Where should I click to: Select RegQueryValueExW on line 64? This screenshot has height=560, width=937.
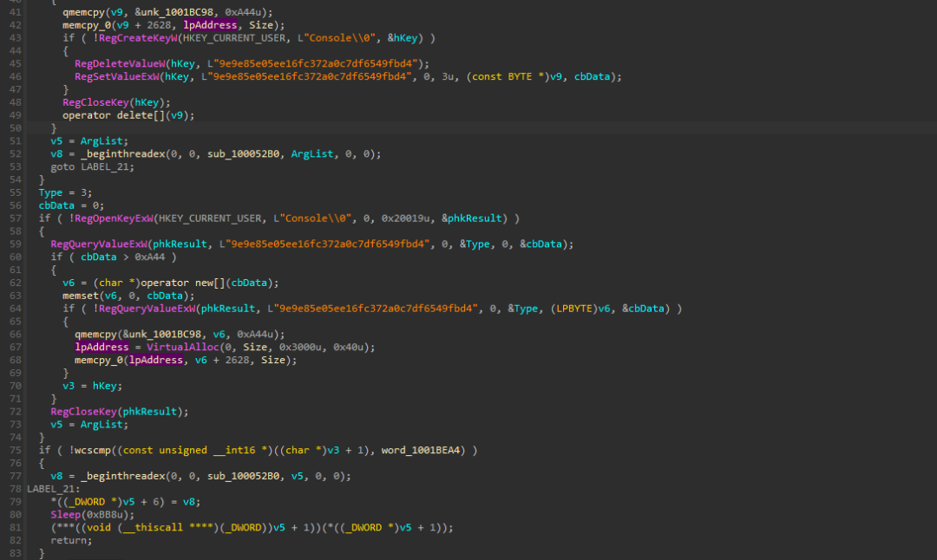point(147,309)
